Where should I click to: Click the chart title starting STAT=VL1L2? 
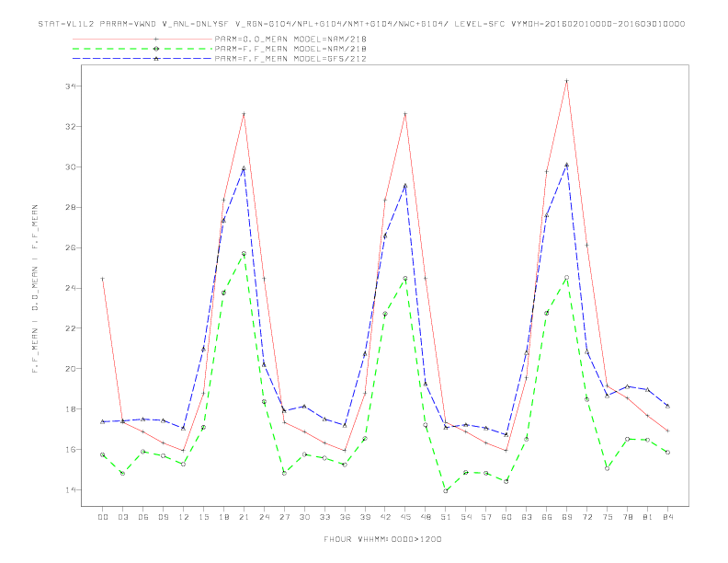pyautogui.click(x=361, y=24)
